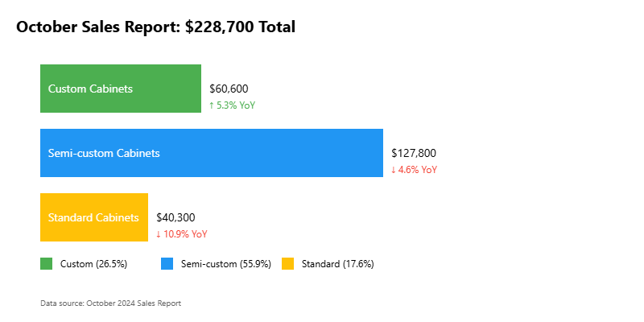The width and height of the screenshot is (644, 322).
Task: Click the Standard Cabinets bar label text
Action: click(x=93, y=217)
